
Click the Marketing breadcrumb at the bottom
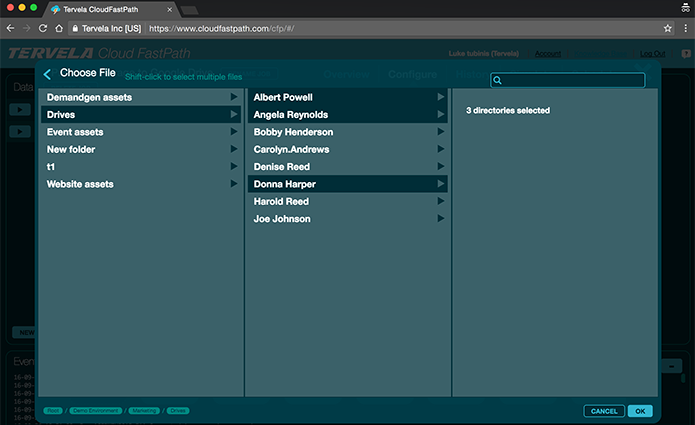point(144,411)
